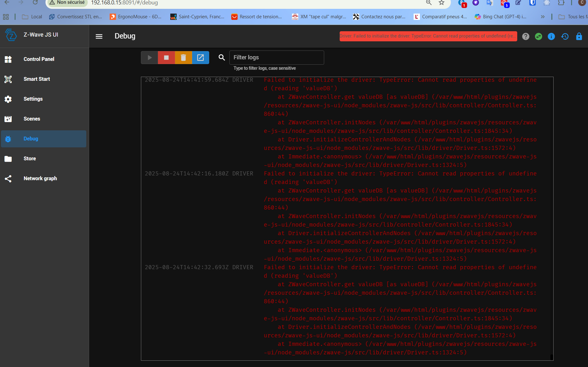Focus the Filter logs input field

277,57
